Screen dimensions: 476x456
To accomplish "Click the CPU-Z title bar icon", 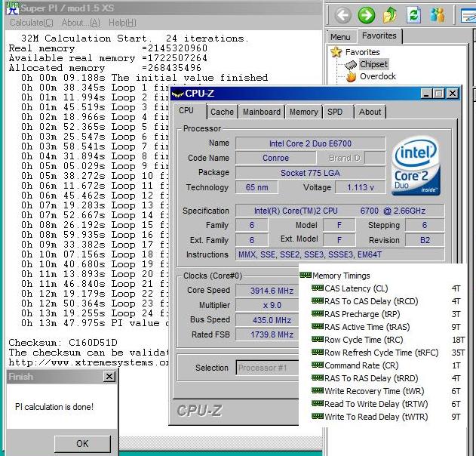I will pos(177,94).
